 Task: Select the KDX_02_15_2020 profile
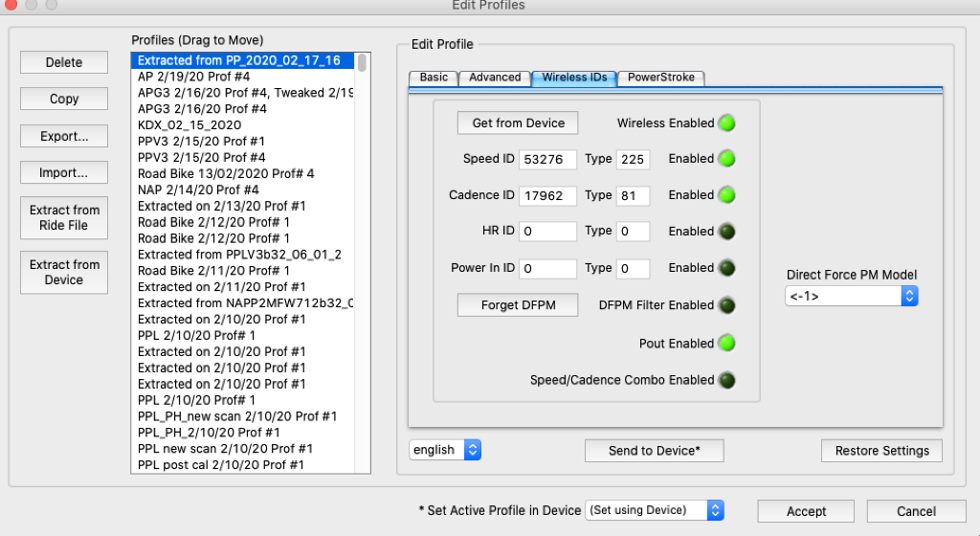(x=189, y=125)
